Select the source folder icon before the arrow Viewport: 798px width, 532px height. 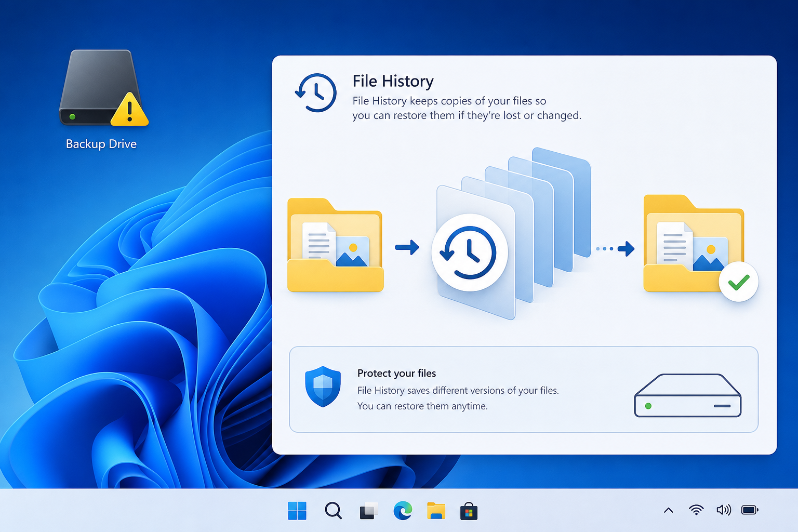coord(336,245)
